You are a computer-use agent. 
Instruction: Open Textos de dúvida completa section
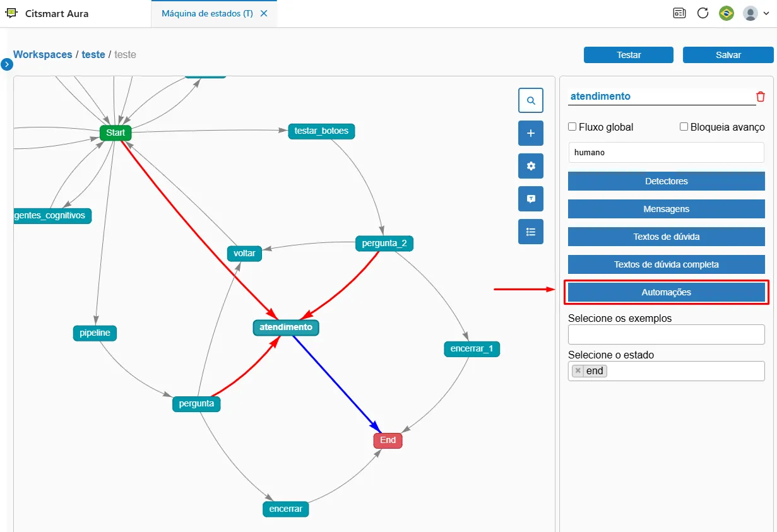(x=667, y=264)
